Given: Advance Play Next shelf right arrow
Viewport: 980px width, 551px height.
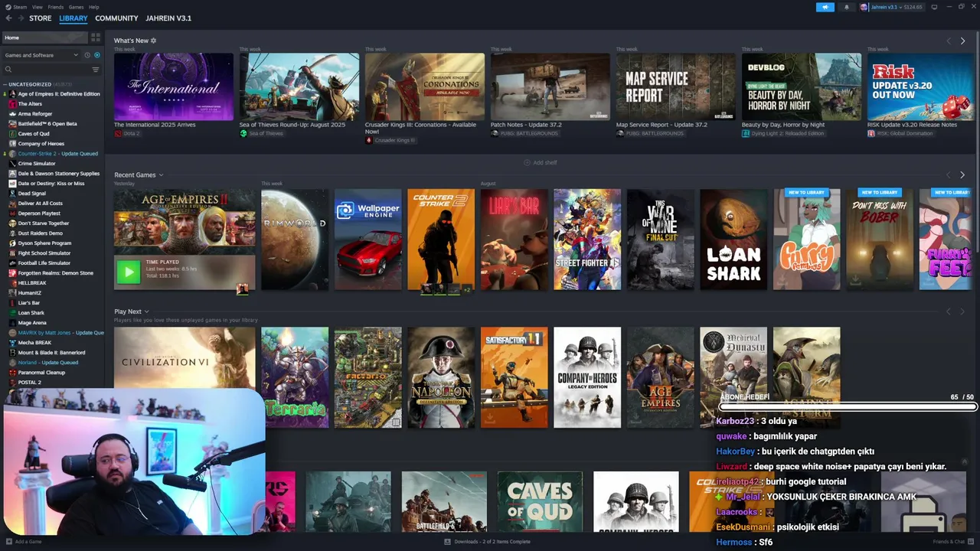Looking at the screenshot, I should pyautogui.click(x=962, y=311).
